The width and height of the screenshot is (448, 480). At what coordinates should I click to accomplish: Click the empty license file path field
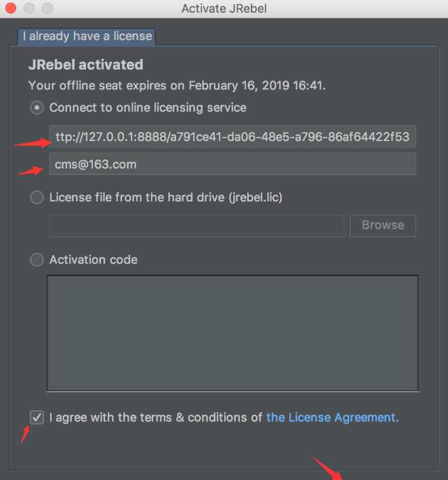[x=197, y=226]
